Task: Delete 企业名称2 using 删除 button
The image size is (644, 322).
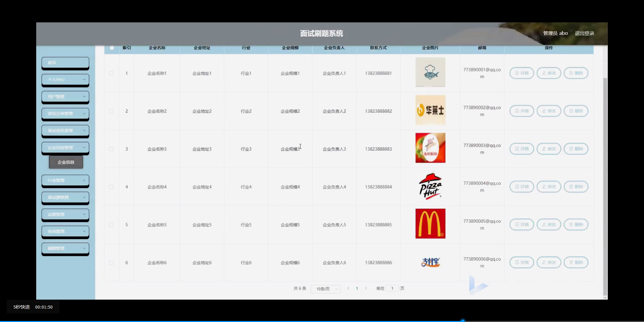Action: [576, 111]
